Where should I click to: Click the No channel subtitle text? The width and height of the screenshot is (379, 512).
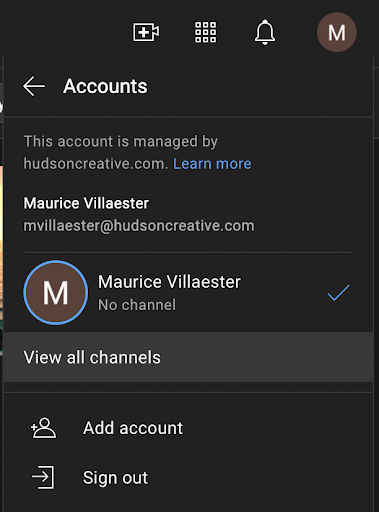click(137, 305)
